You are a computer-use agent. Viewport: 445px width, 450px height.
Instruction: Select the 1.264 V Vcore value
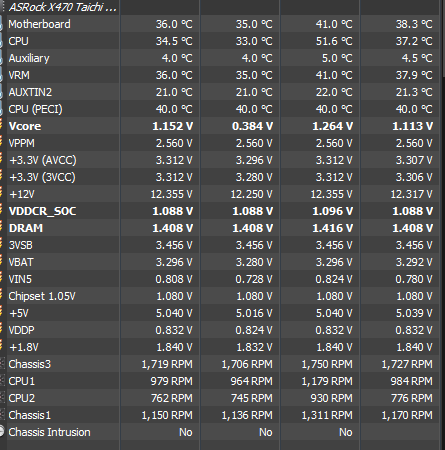click(x=332, y=126)
